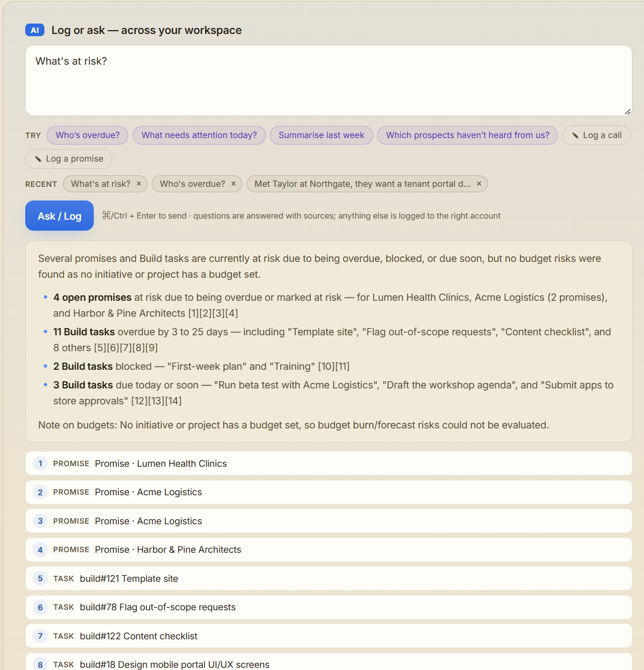644x670 pixels.
Task: Open source 1 Promise Lumen Health Clinics
Action: point(329,463)
